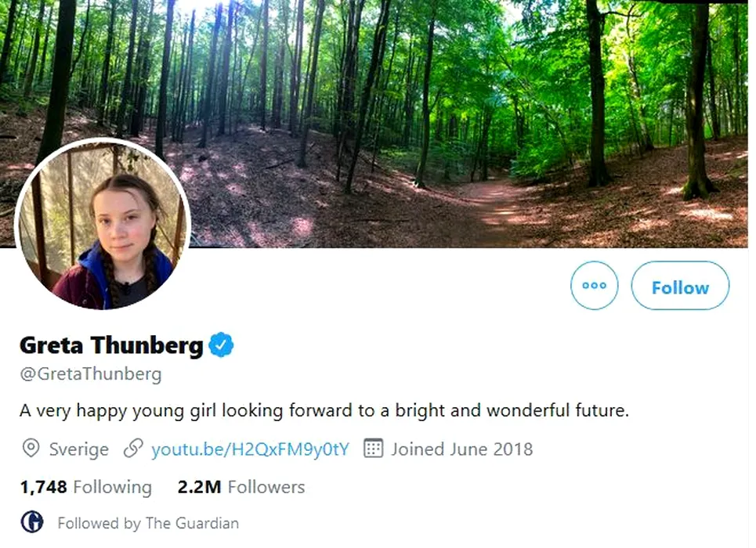The height and width of the screenshot is (548, 756).
Task: Click the profile bio description text
Action: pos(324,410)
